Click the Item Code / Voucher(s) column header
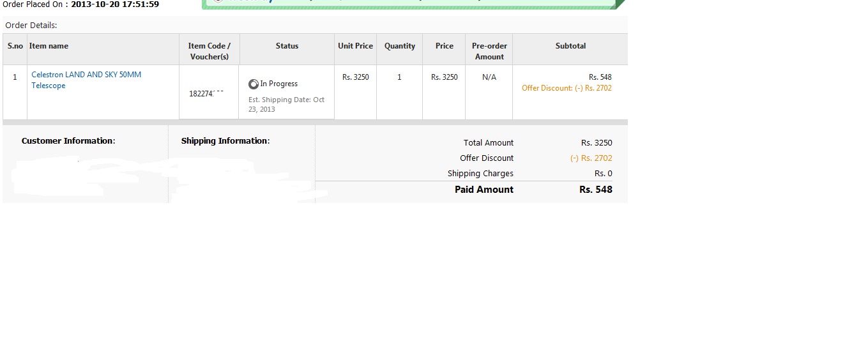Screen dimensions: 868x362 pyautogui.click(x=209, y=51)
